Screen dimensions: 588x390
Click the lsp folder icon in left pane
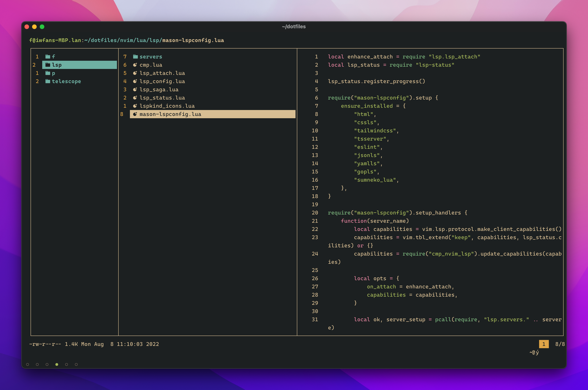click(48, 65)
